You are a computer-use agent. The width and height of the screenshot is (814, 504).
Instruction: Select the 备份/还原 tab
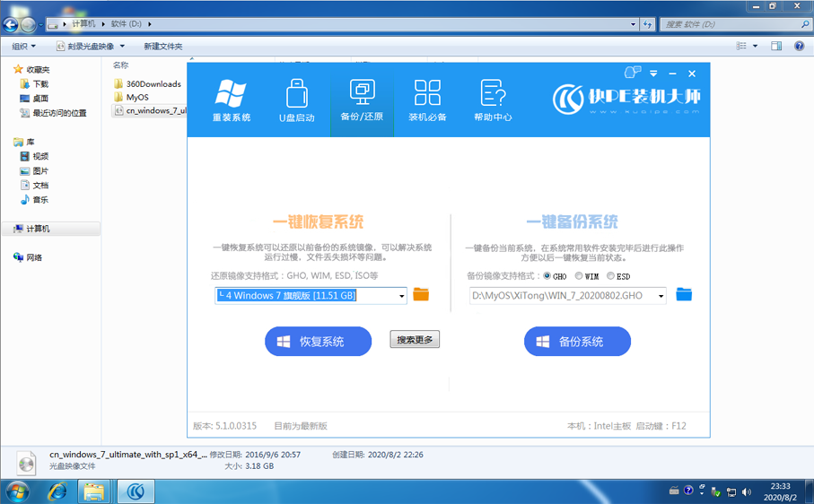click(362, 100)
